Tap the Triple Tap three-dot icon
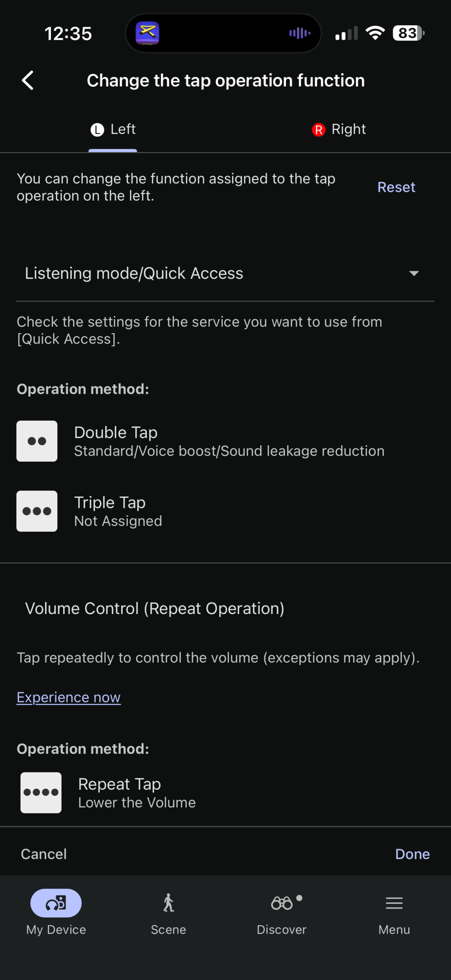This screenshot has width=451, height=980. tap(37, 511)
